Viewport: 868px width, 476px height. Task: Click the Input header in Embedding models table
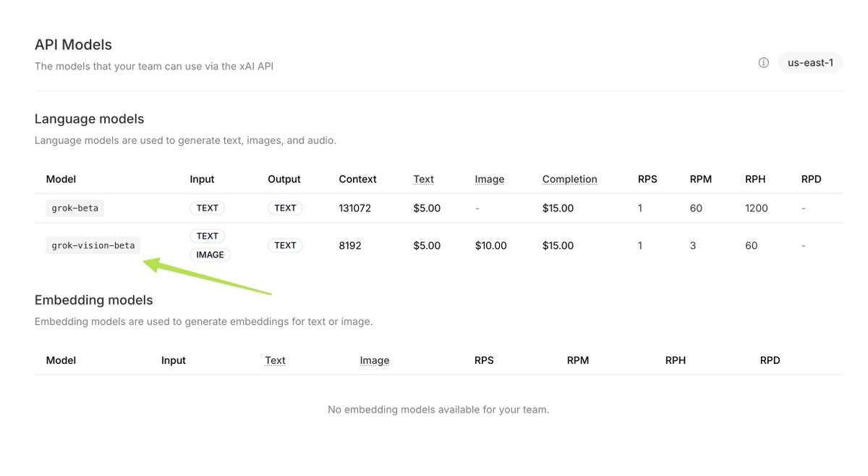[174, 360]
